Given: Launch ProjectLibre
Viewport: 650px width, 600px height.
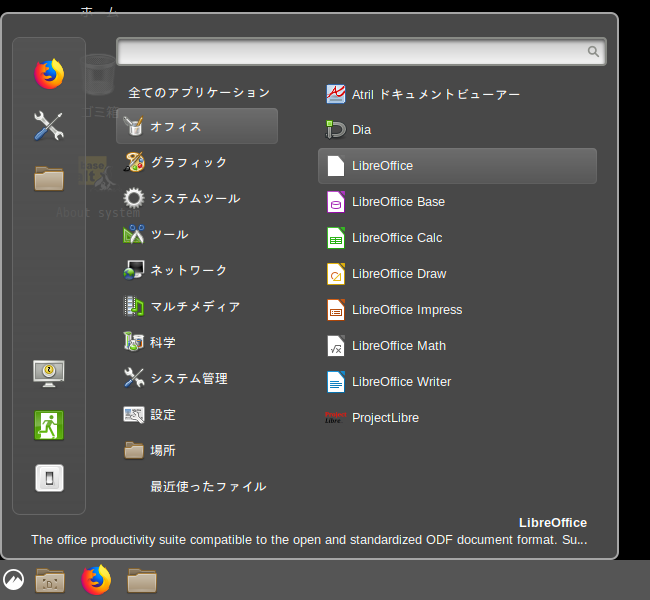Looking at the screenshot, I should (457, 418).
